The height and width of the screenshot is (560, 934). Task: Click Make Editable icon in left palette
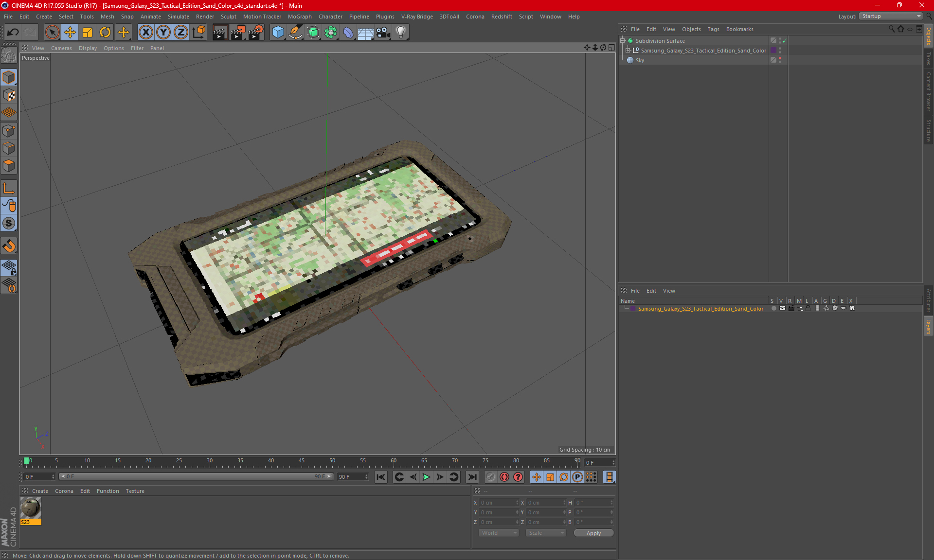pyautogui.click(x=9, y=55)
